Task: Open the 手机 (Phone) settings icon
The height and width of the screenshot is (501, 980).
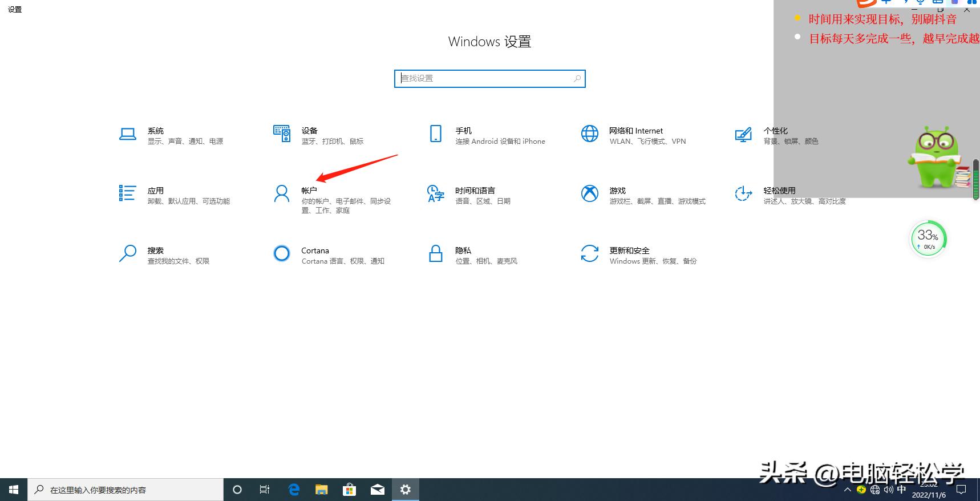Action: click(x=436, y=134)
